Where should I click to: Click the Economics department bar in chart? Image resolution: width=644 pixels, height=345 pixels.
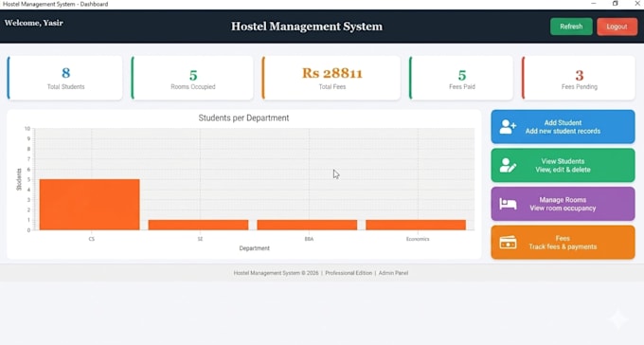tap(416, 225)
